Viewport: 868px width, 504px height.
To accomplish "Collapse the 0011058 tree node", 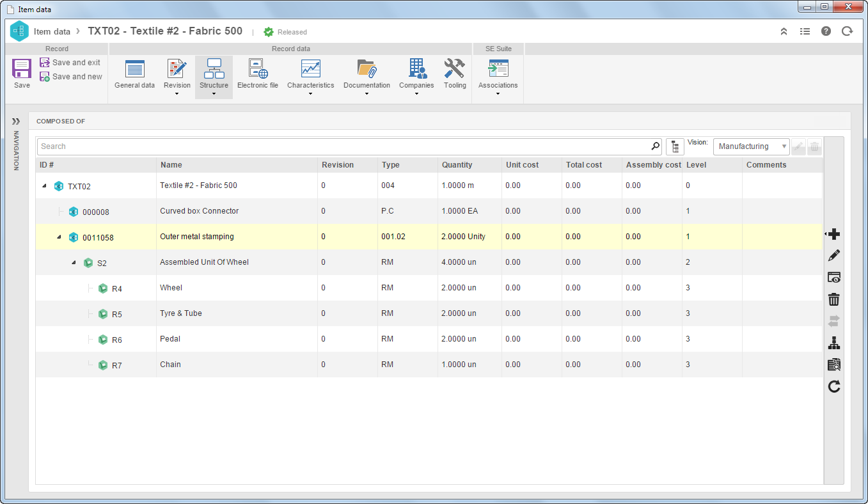I will coord(59,237).
